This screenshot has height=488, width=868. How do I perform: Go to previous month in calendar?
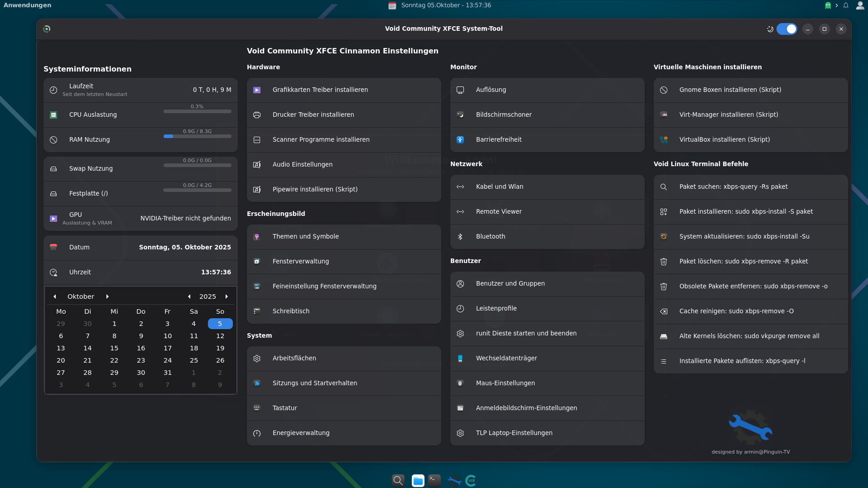click(55, 297)
